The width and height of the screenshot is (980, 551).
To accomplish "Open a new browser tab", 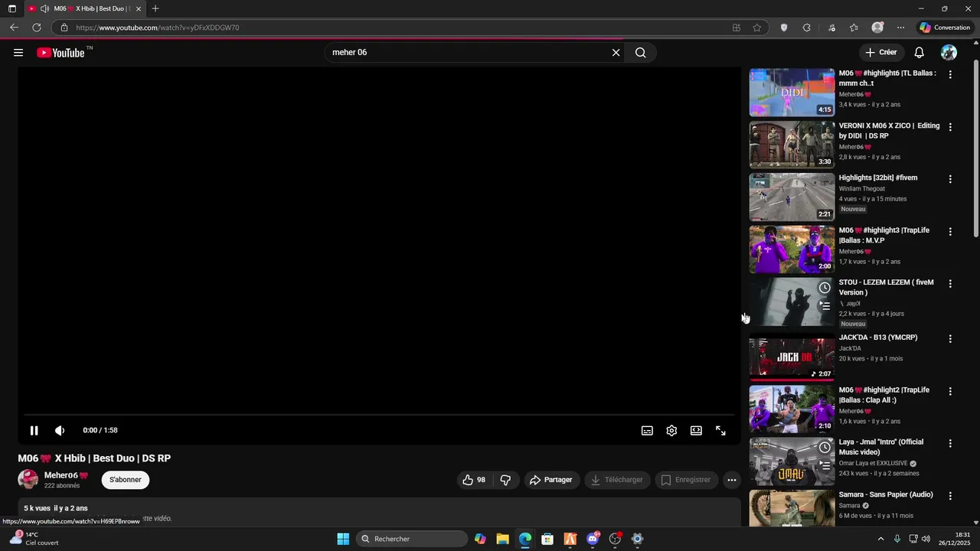I will (x=155, y=8).
